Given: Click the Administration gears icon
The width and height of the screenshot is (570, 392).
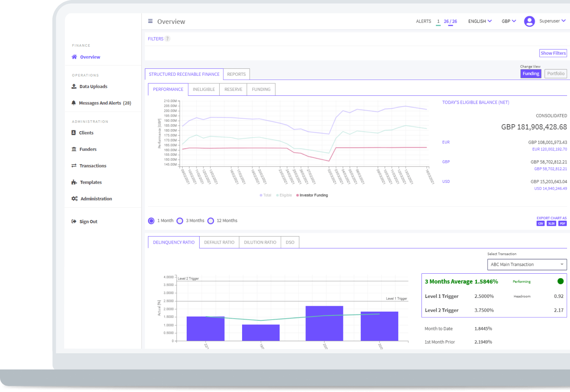Looking at the screenshot, I should coord(75,199).
